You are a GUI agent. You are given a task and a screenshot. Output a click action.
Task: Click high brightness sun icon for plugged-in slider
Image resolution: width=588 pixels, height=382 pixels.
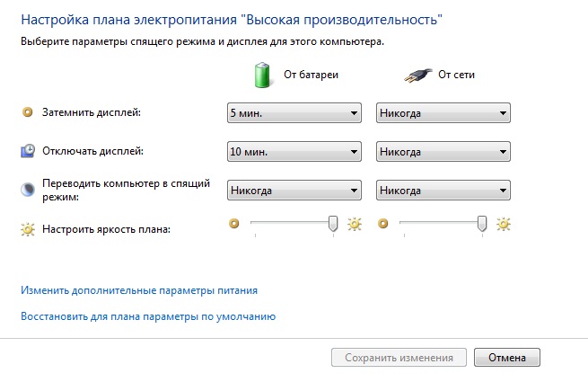tap(503, 224)
